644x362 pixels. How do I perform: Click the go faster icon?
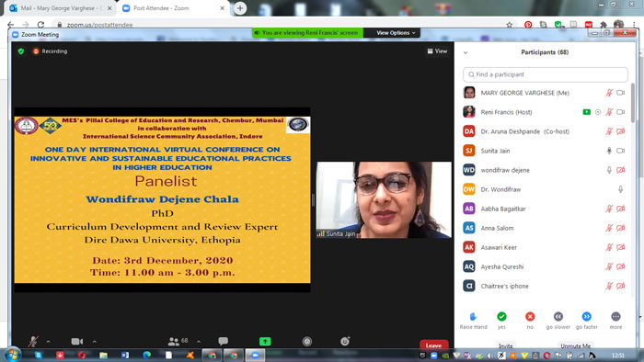587,316
